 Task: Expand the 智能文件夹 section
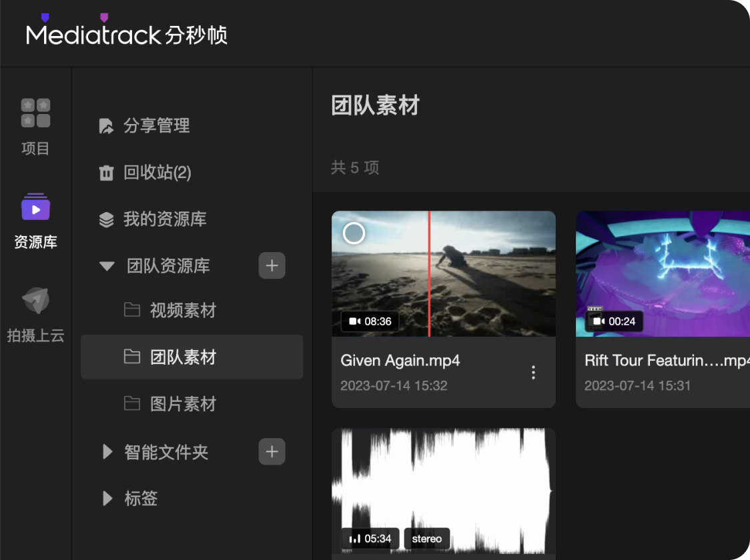[107, 451]
